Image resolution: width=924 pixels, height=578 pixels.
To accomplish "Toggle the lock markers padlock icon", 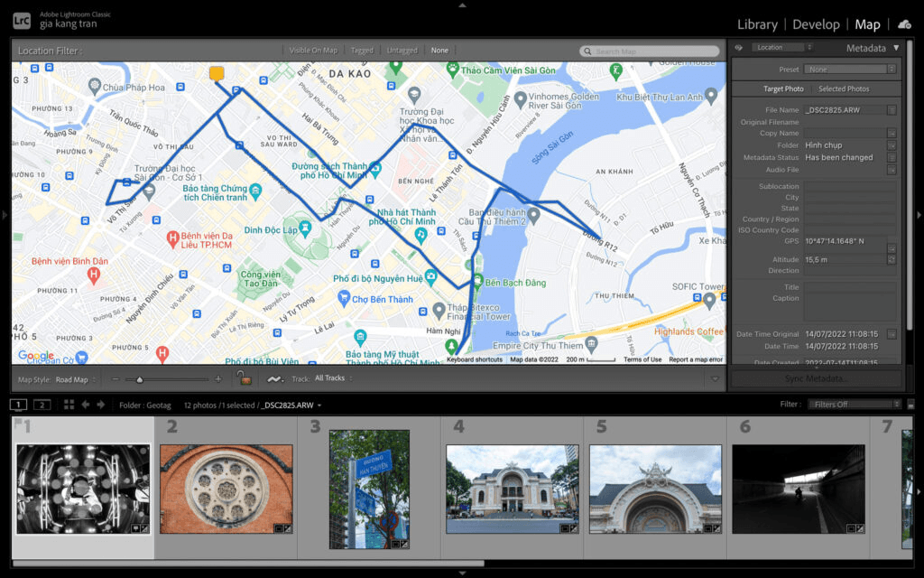I will coord(243,378).
